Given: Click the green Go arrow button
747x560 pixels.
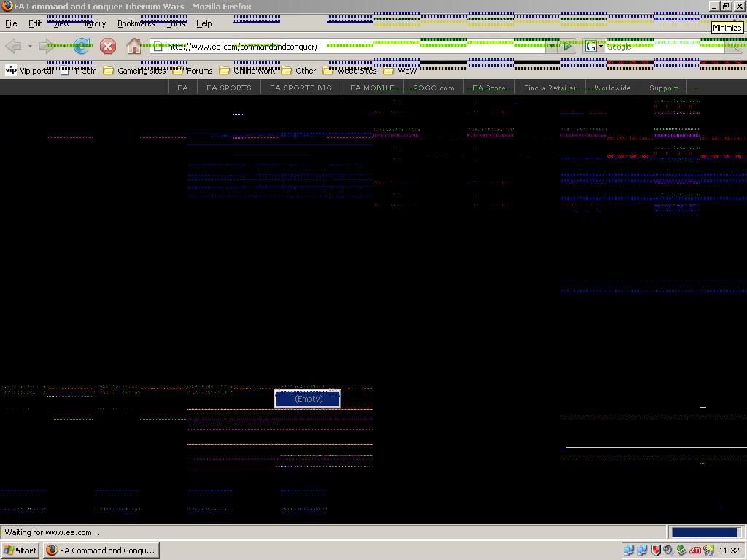Looking at the screenshot, I should pyautogui.click(x=567, y=46).
